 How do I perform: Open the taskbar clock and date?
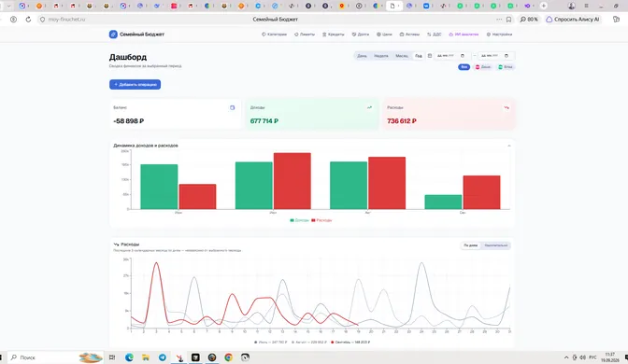609,357
